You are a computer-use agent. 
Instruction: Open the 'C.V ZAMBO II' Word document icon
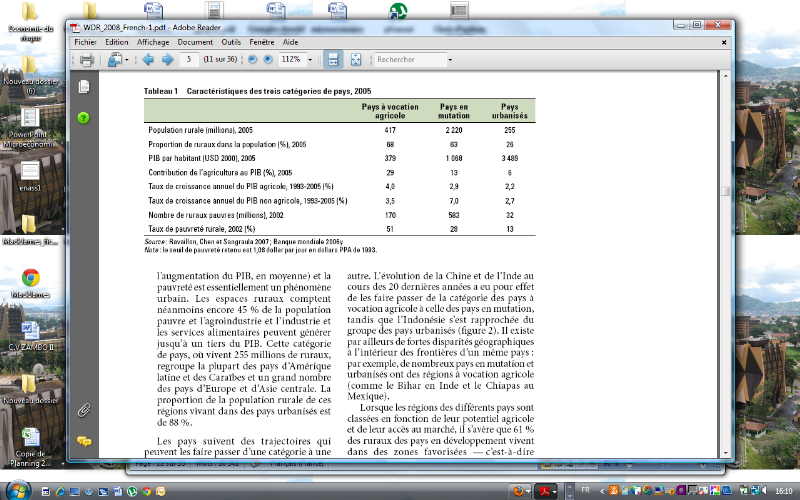click(x=30, y=335)
